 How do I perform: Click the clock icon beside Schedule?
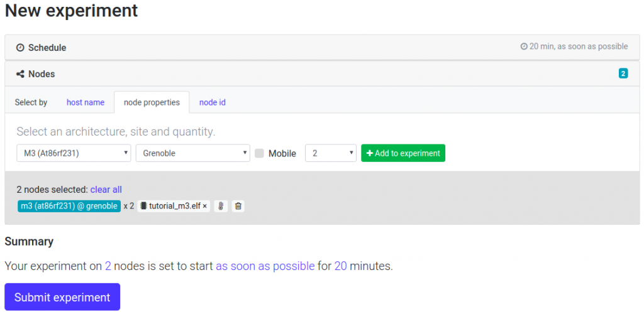pyautogui.click(x=20, y=48)
